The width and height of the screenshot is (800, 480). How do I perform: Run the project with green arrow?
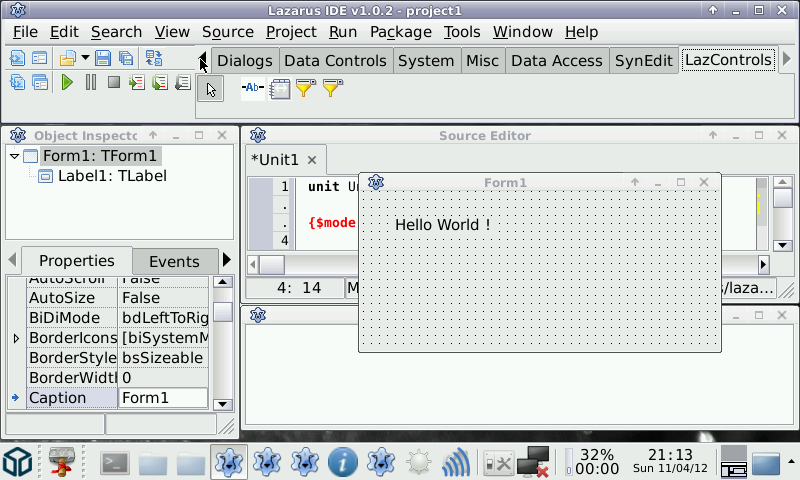point(67,82)
